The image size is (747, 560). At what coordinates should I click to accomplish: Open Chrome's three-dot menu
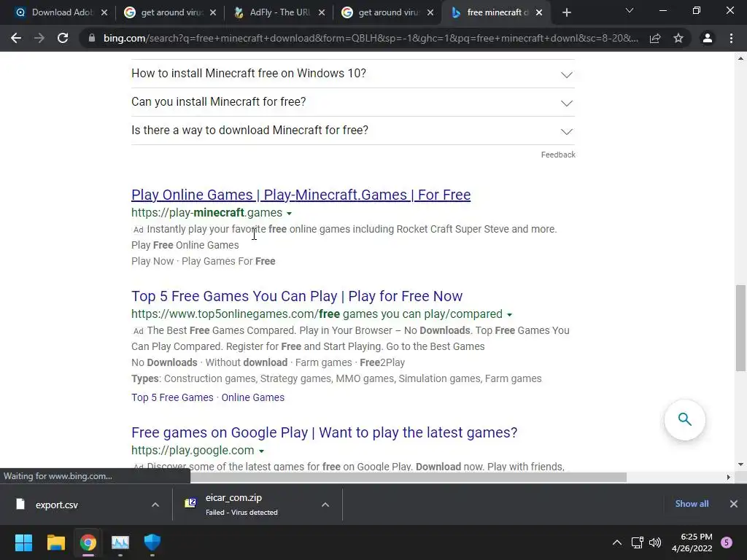tap(731, 38)
